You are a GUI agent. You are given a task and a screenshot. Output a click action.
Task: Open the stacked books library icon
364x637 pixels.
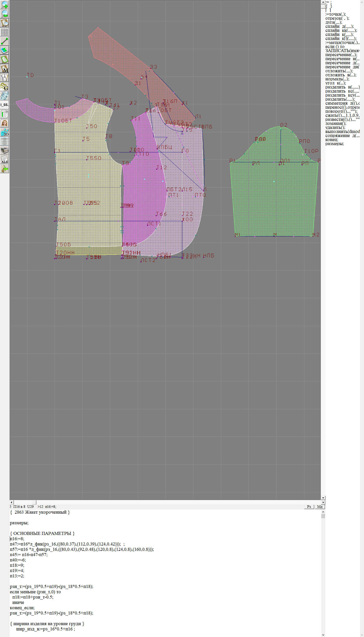[5, 151]
